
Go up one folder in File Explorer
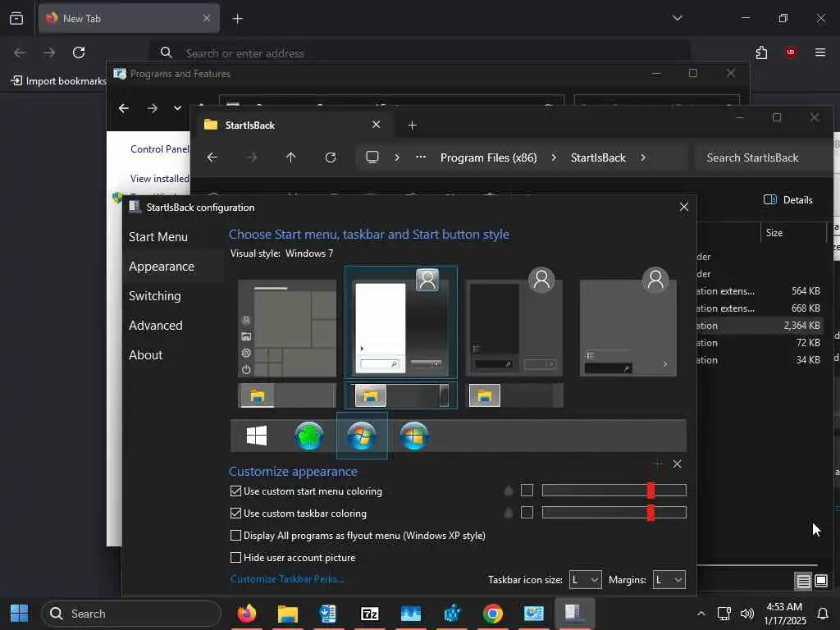(291, 157)
